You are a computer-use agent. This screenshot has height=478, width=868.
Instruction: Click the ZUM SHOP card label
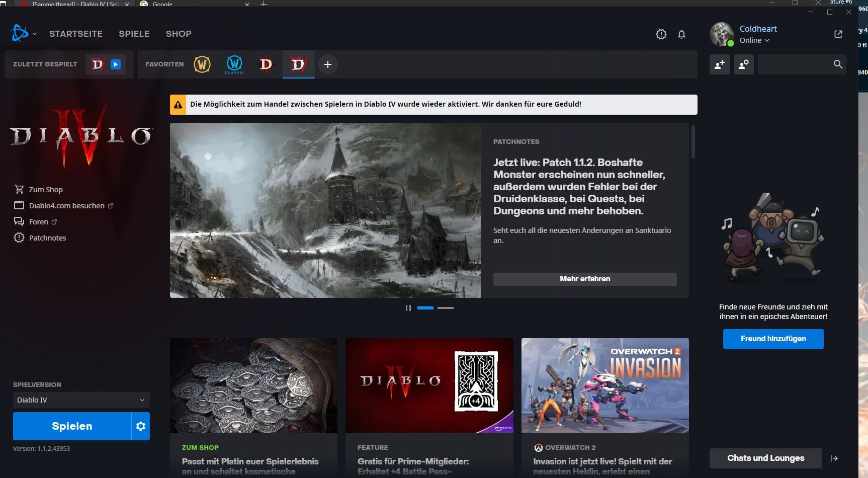(x=200, y=448)
